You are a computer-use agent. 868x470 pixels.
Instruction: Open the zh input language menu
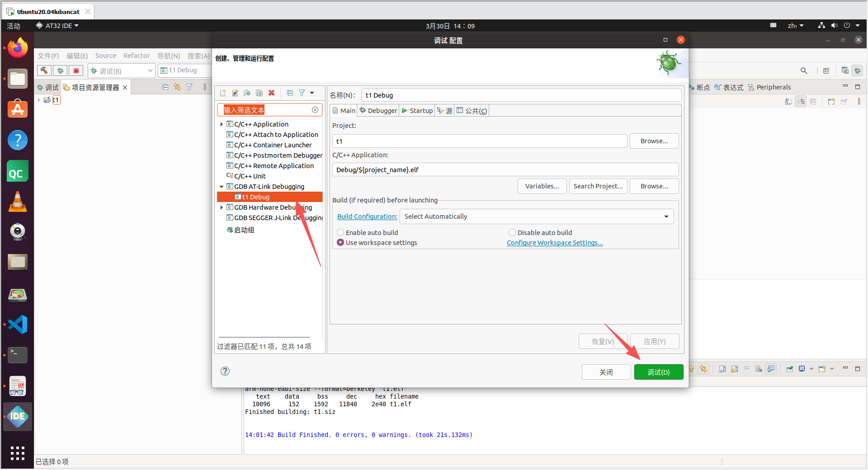795,26
